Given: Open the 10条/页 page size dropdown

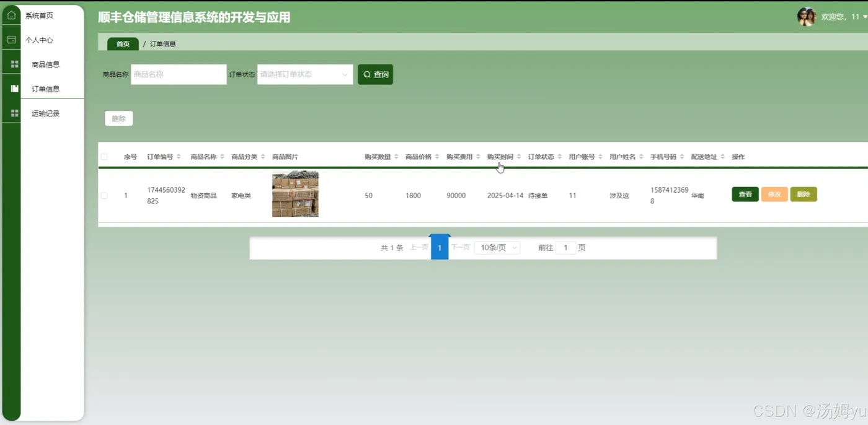Looking at the screenshot, I should (x=497, y=247).
